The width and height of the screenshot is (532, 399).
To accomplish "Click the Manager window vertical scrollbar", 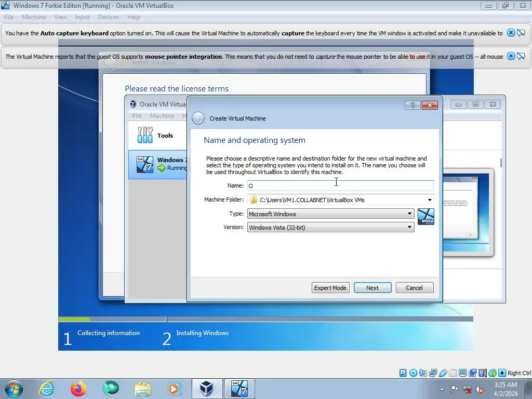I will 501,163.
